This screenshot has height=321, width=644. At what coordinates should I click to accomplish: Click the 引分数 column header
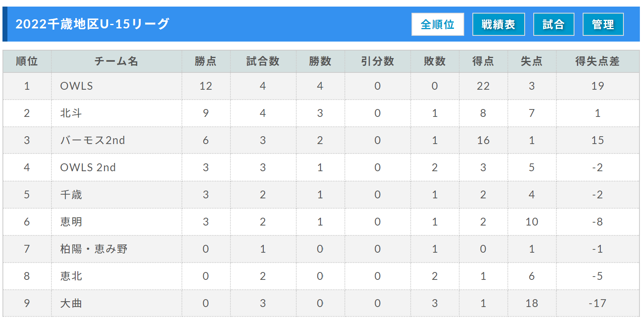(x=378, y=61)
